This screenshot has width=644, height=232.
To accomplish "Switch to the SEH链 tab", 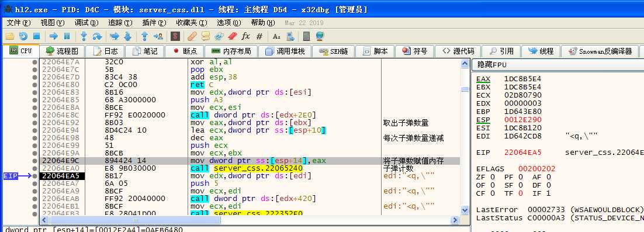I will (334, 51).
